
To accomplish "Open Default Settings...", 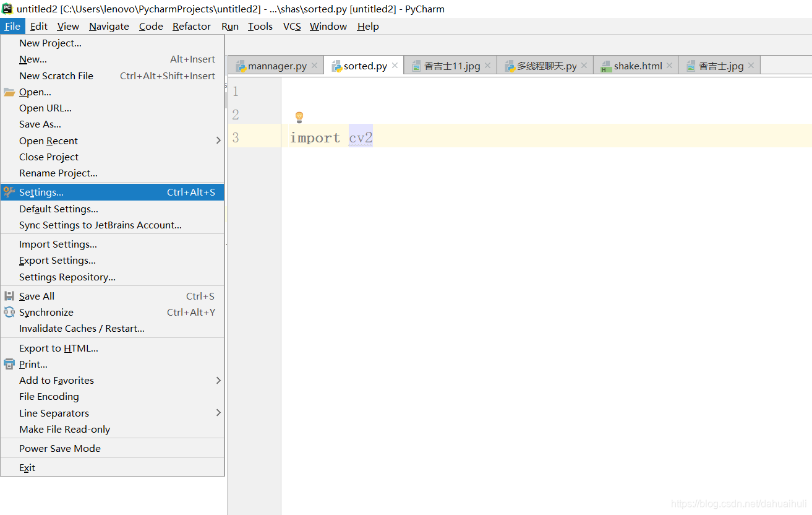I will coord(112,209).
